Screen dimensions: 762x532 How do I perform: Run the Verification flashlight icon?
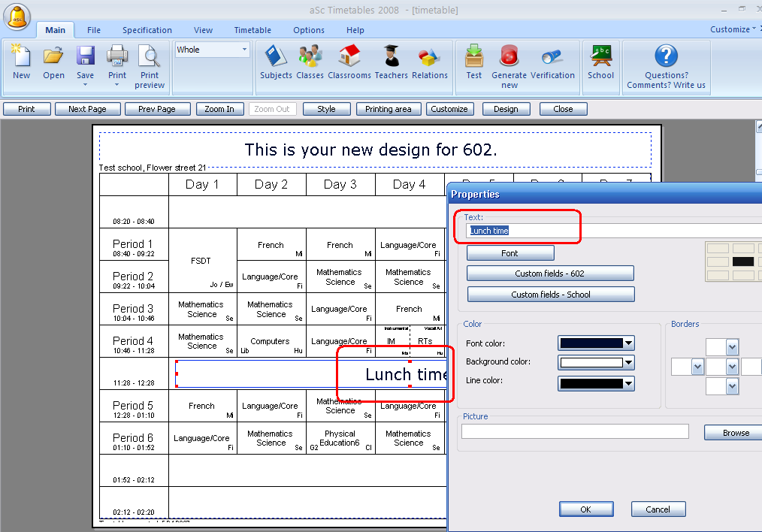tap(552, 57)
